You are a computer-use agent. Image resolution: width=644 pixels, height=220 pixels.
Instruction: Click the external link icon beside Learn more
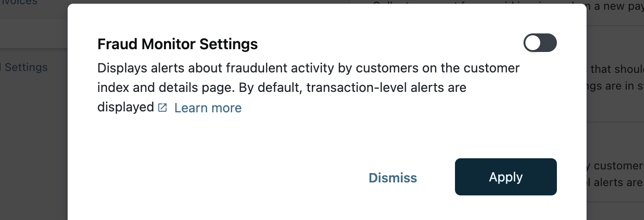(x=162, y=108)
